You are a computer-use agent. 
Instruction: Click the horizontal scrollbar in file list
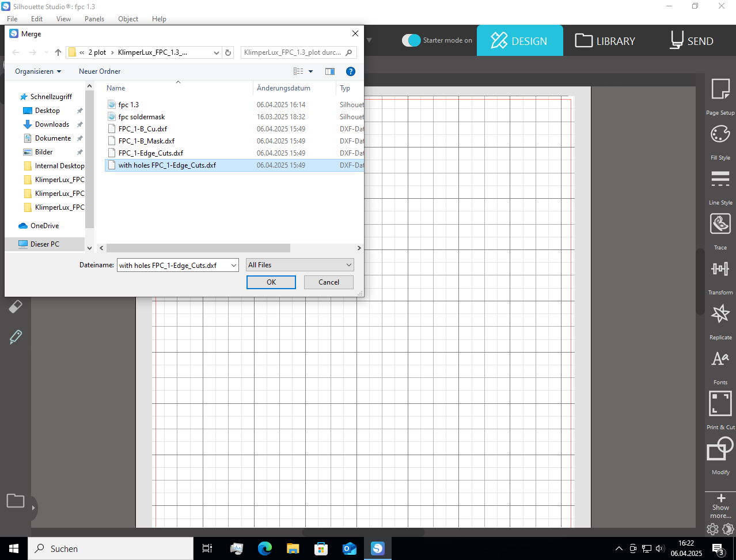198,248
